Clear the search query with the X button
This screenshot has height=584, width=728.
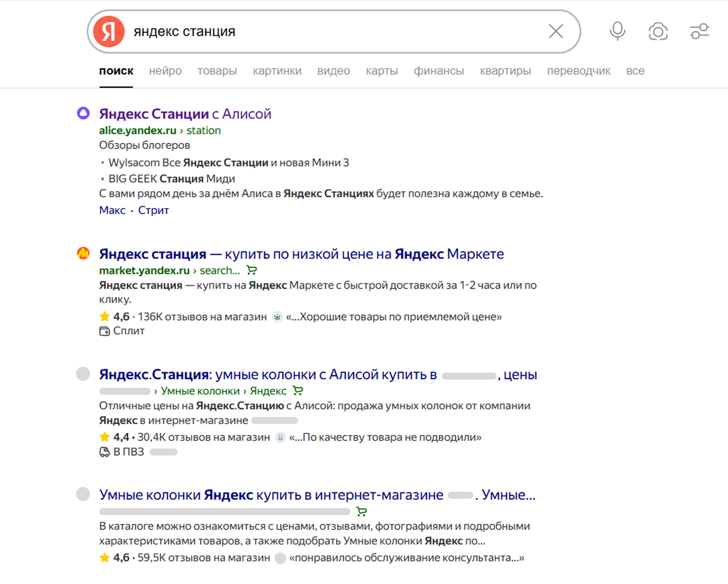pos(556,31)
